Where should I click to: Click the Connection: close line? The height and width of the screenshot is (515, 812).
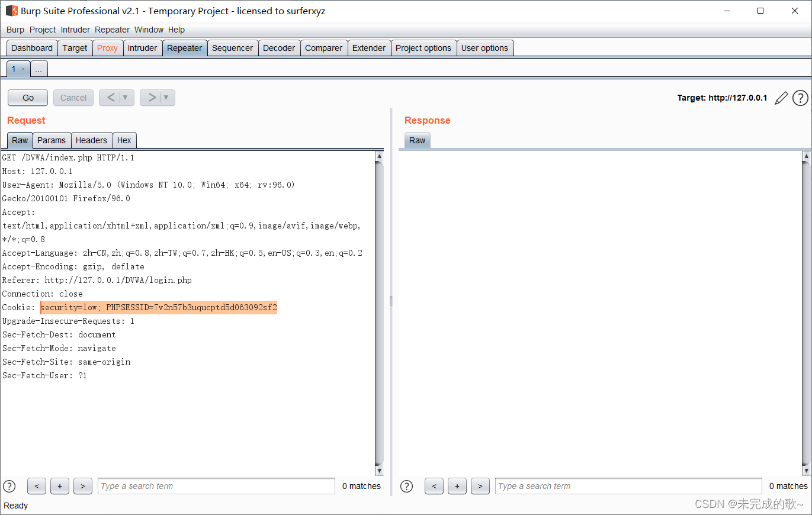[x=42, y=294]
